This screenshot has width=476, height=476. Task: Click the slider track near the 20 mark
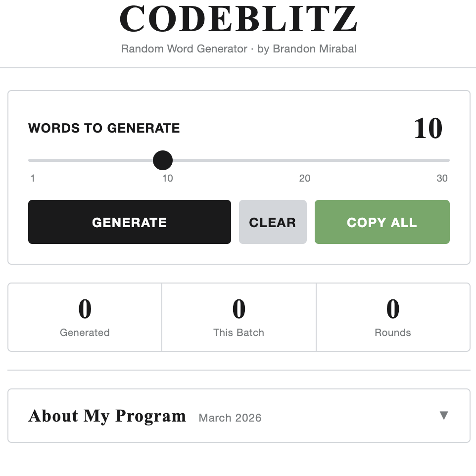pyautogui.click(x=305, y=160)
